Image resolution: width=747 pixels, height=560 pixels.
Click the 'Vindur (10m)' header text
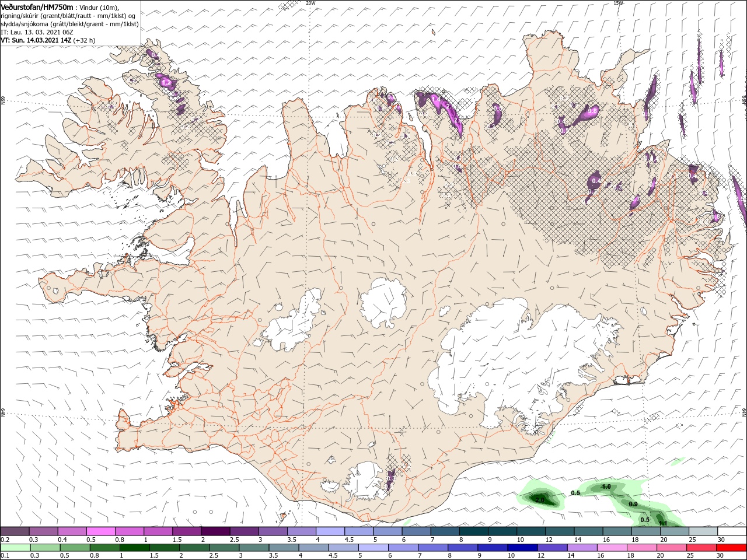[x=99, y=7]
